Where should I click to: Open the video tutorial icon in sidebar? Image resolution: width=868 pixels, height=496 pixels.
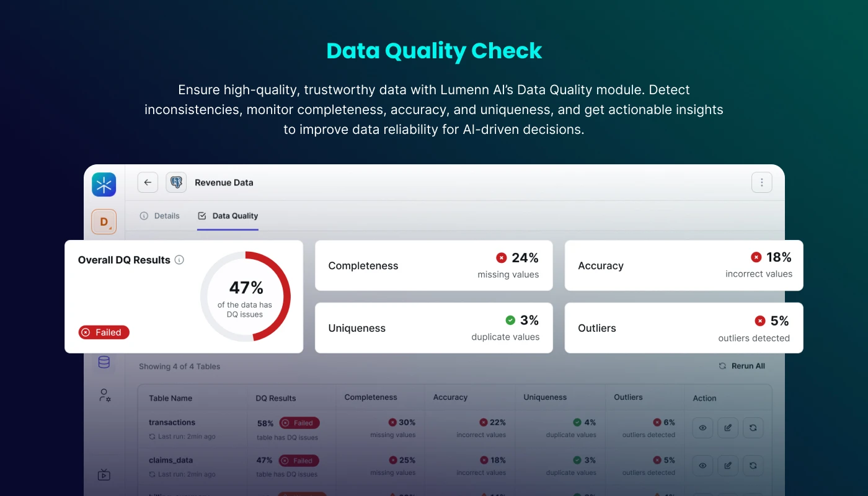104,475
